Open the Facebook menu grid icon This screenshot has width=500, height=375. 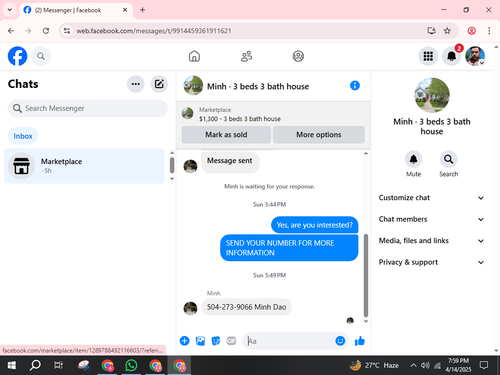pyautogui.click(x=428, y=56)
